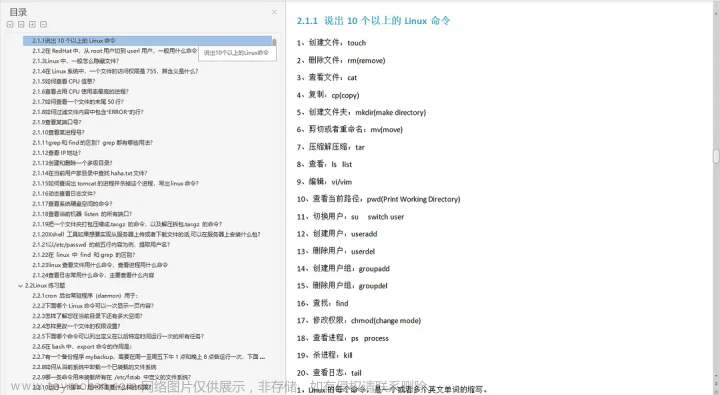
Task: Close the 目录 outline panel
Action: pyautogui.click(x=274, y=12)
